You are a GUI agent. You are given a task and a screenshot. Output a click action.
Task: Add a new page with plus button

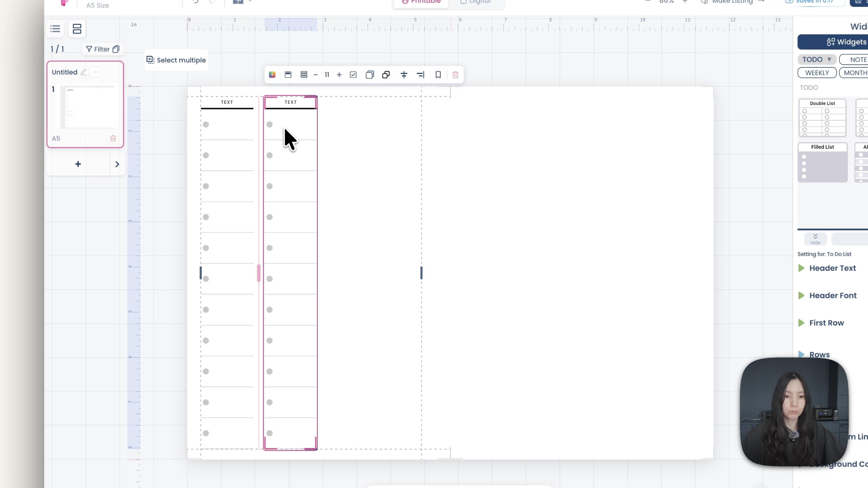(78, 164)
